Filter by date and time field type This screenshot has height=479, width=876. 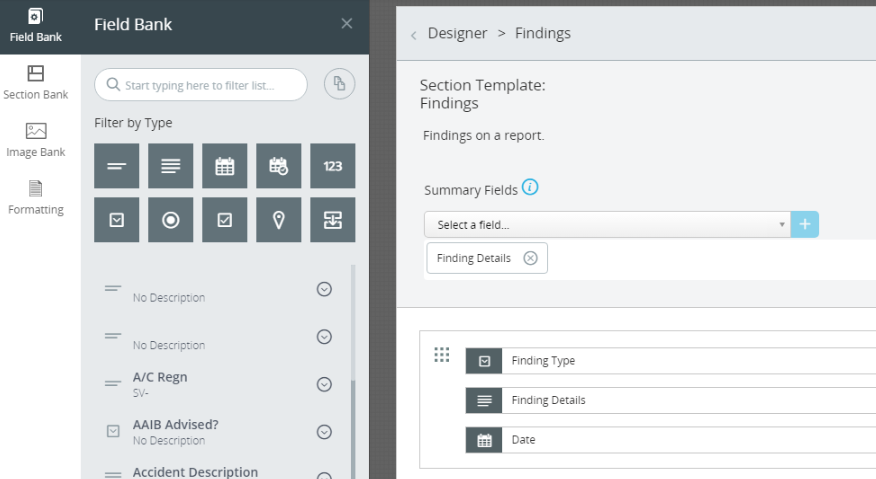[x=278, y=166]
